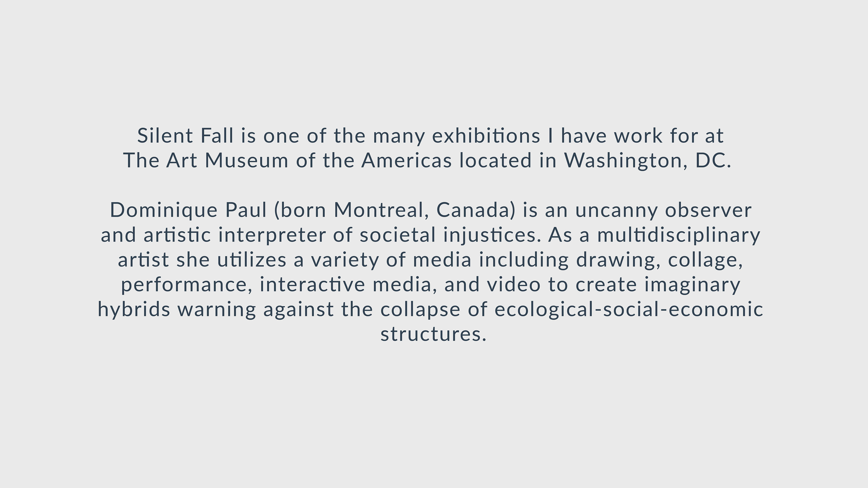Click the words "Silent Fall"
This screenshot has width=868, height=488.
tap(185, 136)
